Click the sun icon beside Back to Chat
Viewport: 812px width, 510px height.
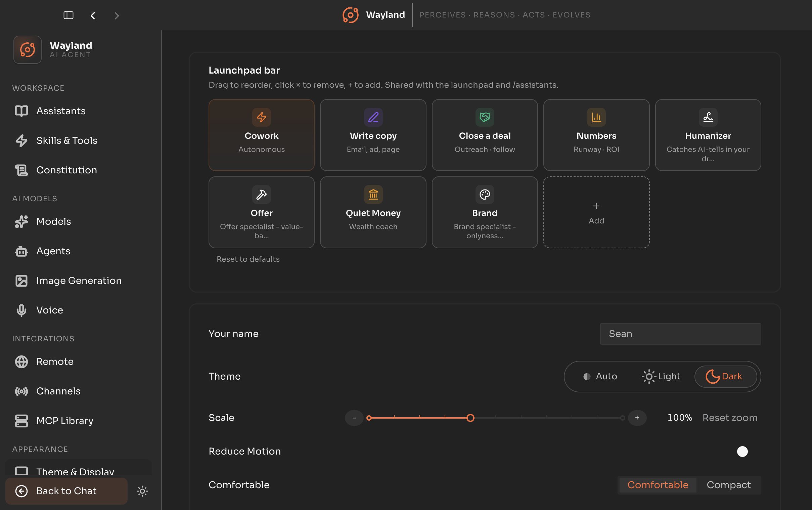(142, 491)
